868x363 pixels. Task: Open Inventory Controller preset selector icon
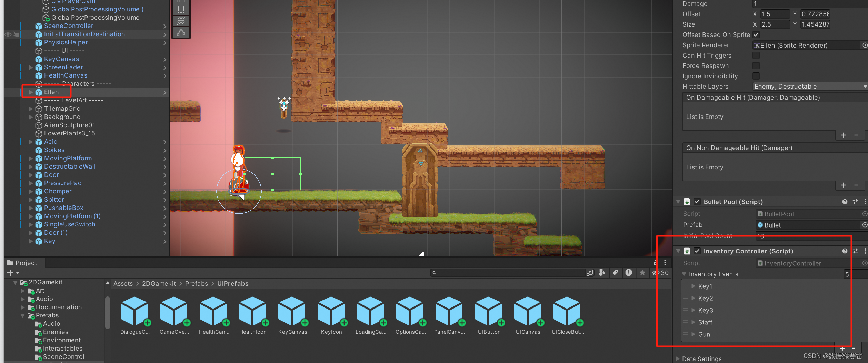pos(855,251)
